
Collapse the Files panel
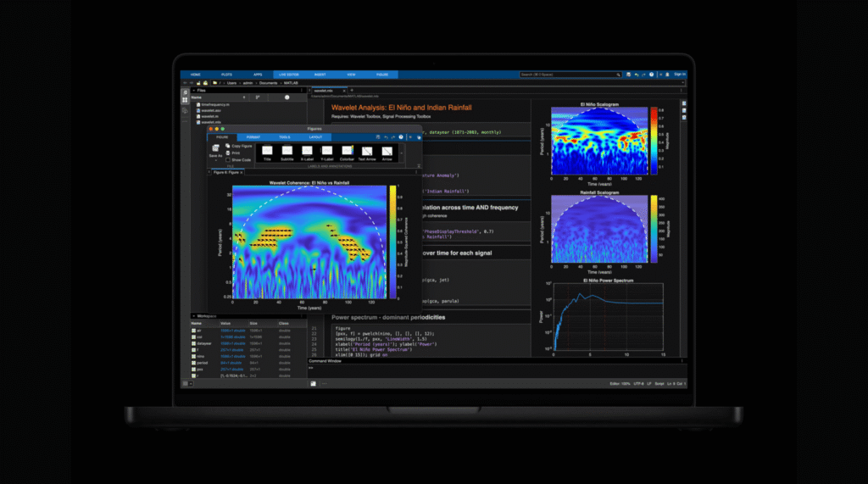tap(193, 90)
